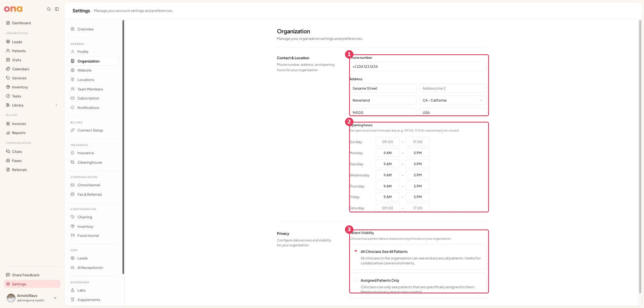Open Tuesday opening time 9 AM selector
Image resolution: width=644 pixels, height=308 pixels.
387,164
